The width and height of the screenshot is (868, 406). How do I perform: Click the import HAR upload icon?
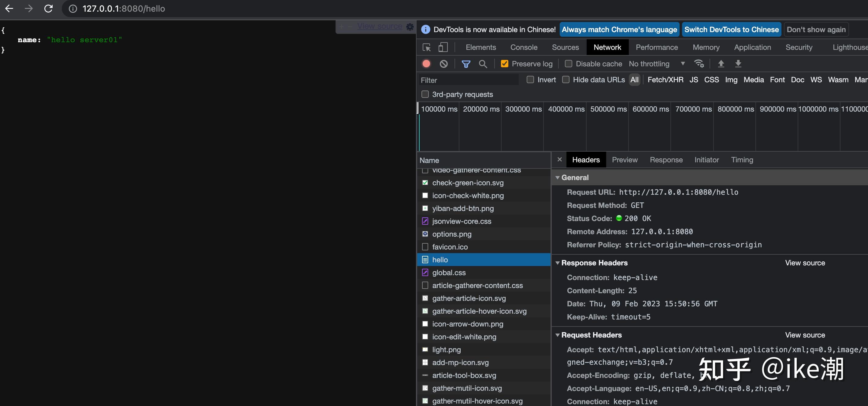point(721,64)
